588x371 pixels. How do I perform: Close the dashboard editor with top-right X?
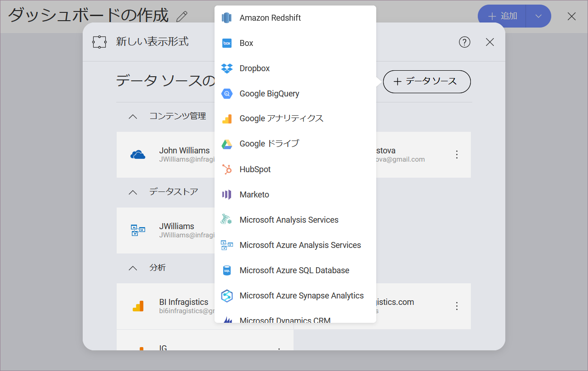tap(571, 17)
